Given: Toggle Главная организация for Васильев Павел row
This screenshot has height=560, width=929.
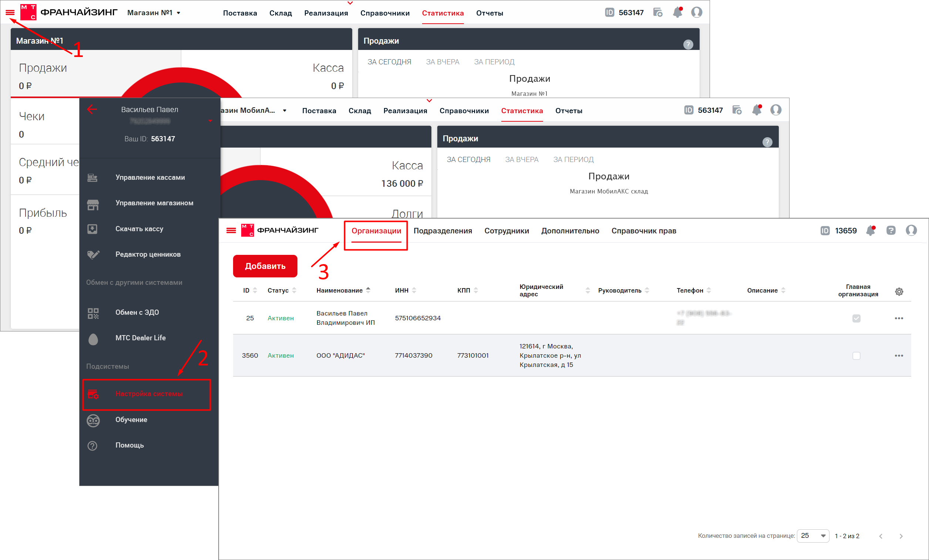Looking at the screenshot, I should coord(856,318).
